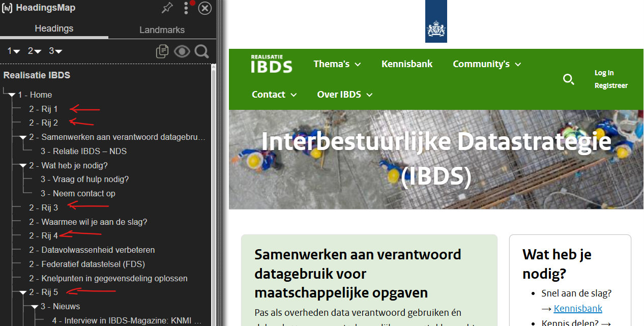The height and width of the screenshot is (326, 644).
Task: Open the Contact menu
Action: [x=274, y=95]
